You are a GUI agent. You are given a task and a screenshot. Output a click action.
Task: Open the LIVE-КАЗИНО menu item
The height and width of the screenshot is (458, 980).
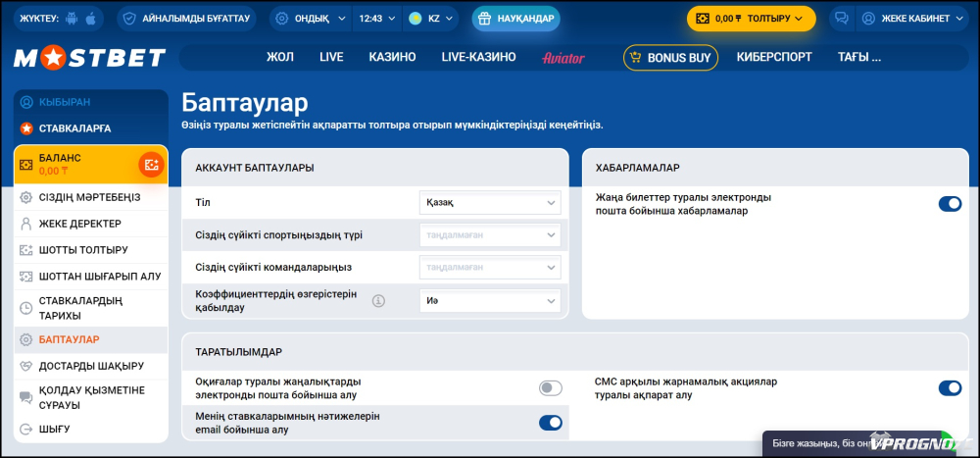479,58
